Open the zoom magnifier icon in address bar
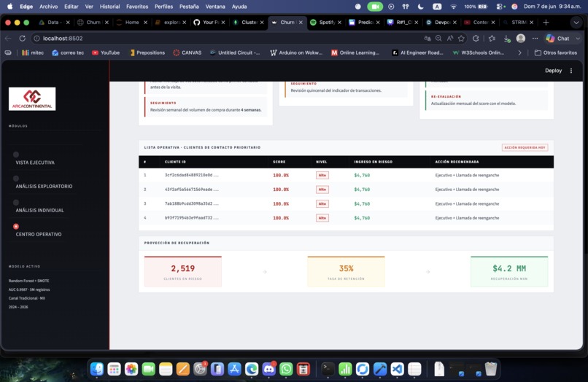The width and height of the screenshot is (588, 382). 438,38
